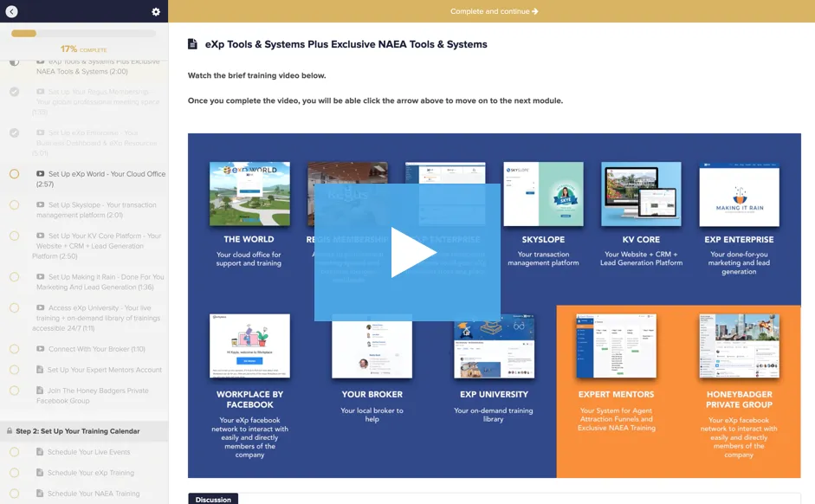Open Set Up Your Expert Mentors Account lesson
Viewport: 815px width, 504px height.
tap(99, 370)
